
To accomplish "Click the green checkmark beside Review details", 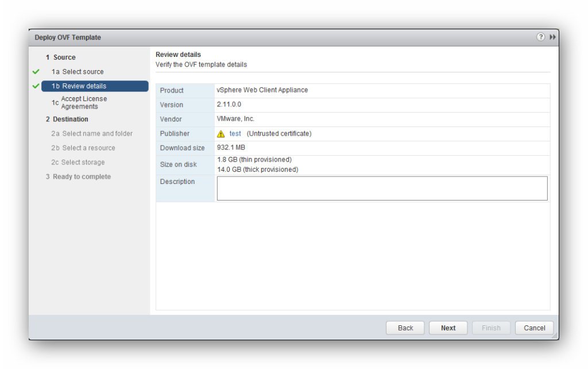I will (36, 86).
